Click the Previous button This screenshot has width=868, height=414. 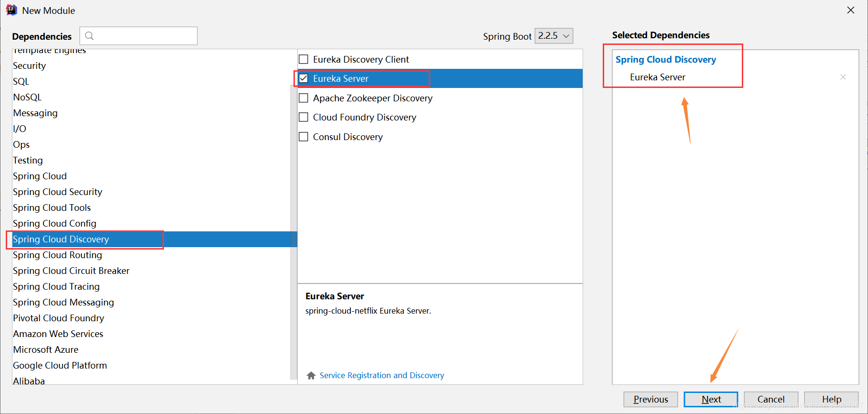pos(651,399)
